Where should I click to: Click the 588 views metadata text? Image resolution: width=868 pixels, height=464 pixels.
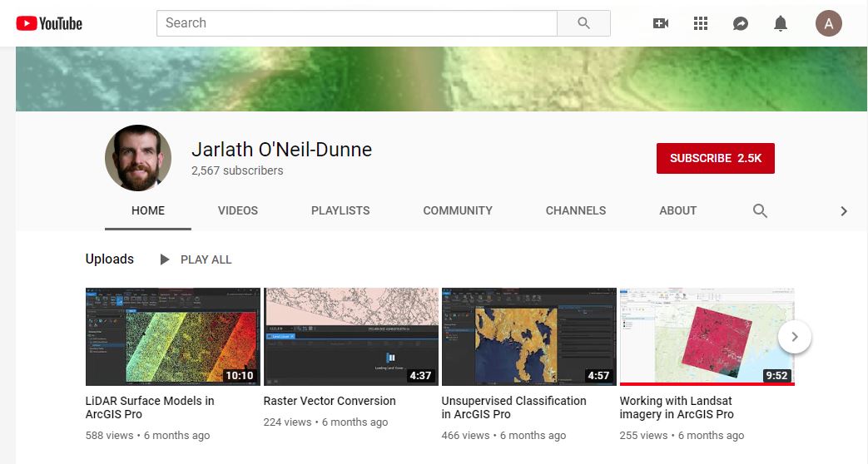point(109,435)
